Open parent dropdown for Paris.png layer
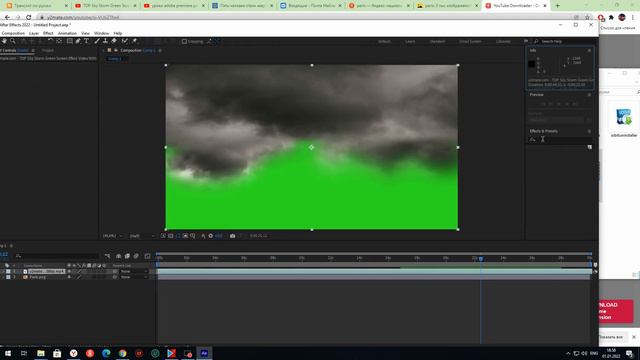The height and width of the screenshot is (360, 640). pyautogui.click(x=134, y=277)
